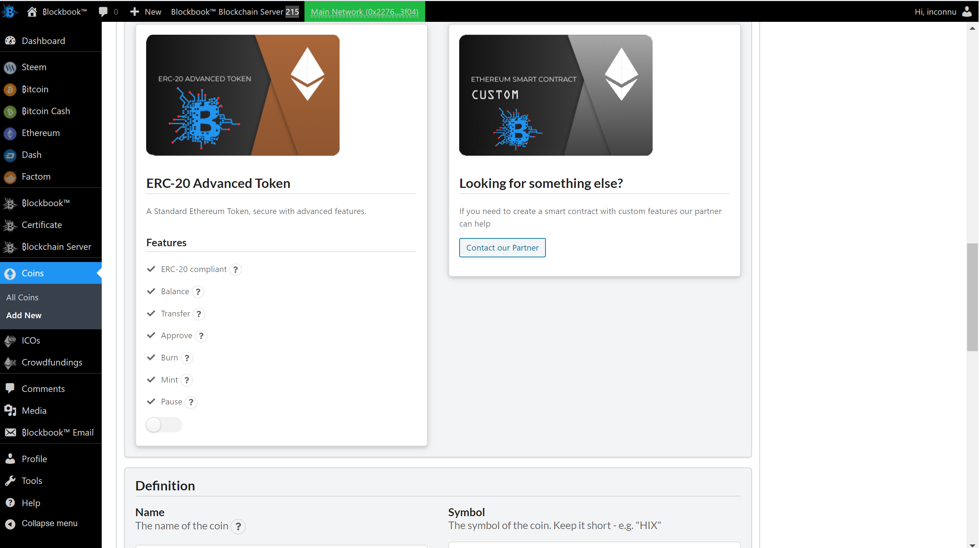This screenshot has height=548, width=980.
Task: Click the New link in admin bar
Action: [x=153, y=12]
